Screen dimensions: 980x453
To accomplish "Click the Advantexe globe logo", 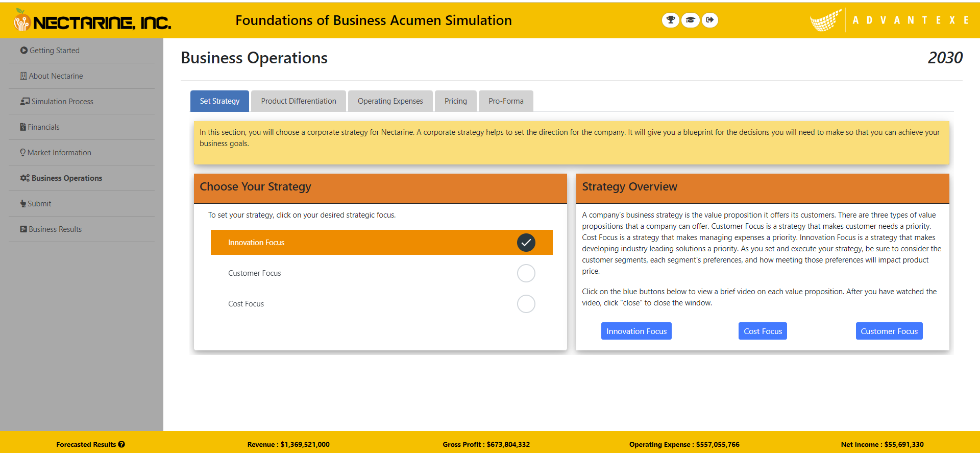I will pyautogui.click(x=825, y=20).
